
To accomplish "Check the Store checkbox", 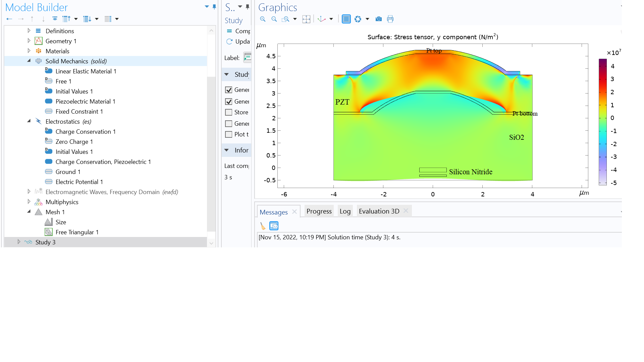I will [x=229, y=112].
